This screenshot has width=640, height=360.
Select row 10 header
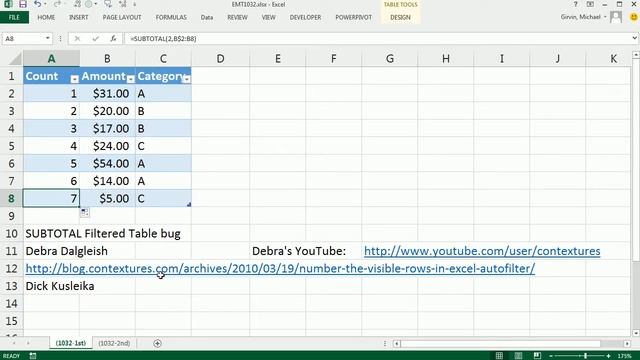tap(11, 233)
